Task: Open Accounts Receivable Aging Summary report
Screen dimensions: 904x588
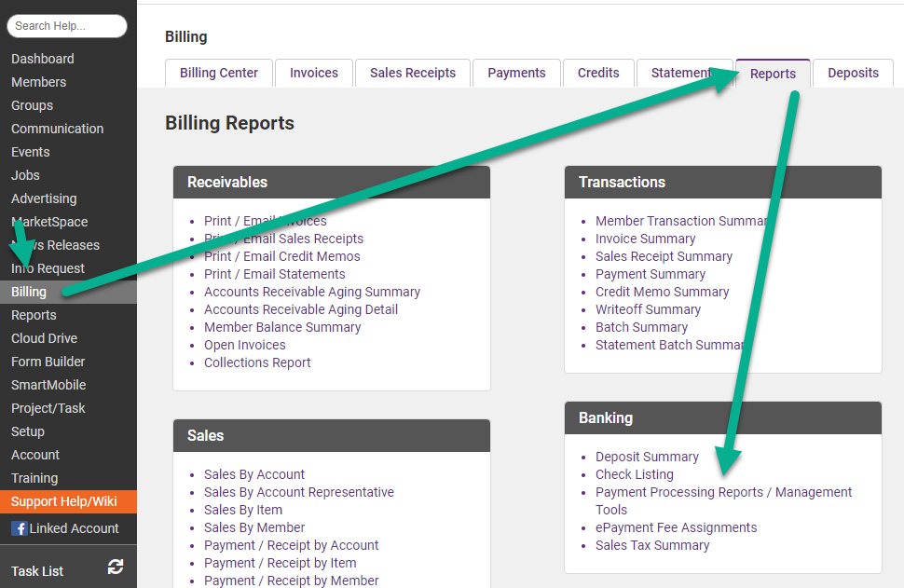Action: (x=311, y=291)
